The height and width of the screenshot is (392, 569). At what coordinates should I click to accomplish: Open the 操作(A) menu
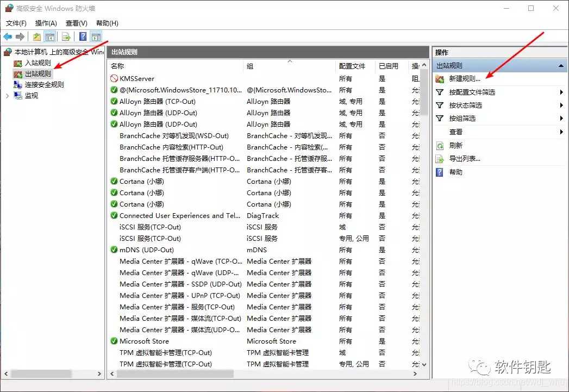(46, 23)
